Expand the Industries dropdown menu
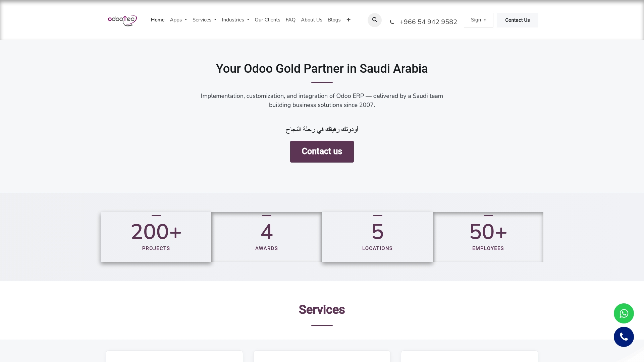Viewport: 644px width, 362px height. 236,20
